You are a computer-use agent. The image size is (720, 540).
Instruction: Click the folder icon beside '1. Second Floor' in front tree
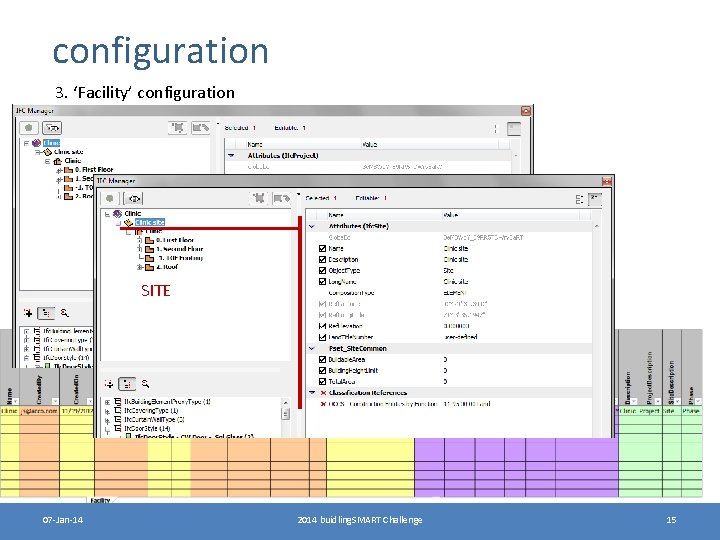click(x=149, y=249)
